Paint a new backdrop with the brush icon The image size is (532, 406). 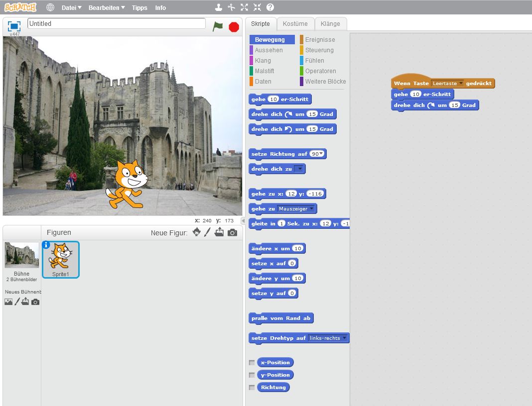click(16, 301)
